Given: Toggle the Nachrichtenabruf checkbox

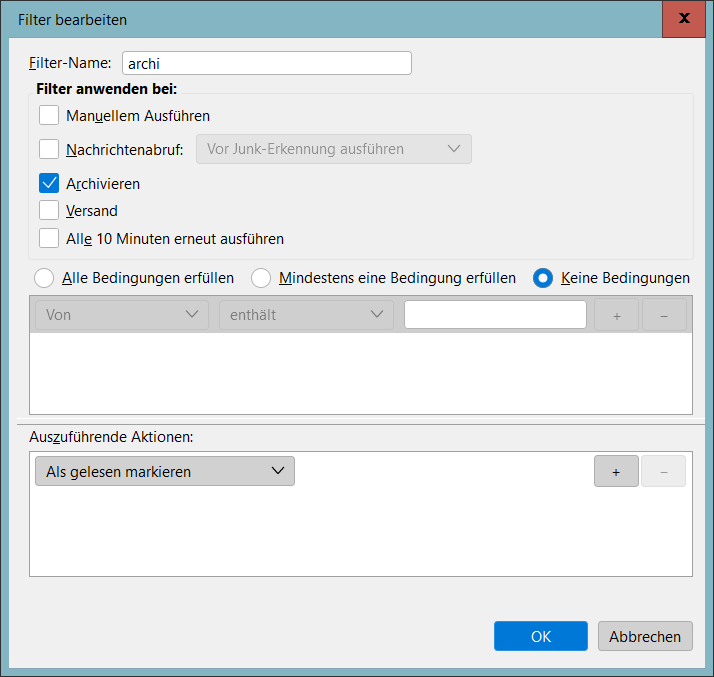Looking at the screenshot, I should coord(49,149).
